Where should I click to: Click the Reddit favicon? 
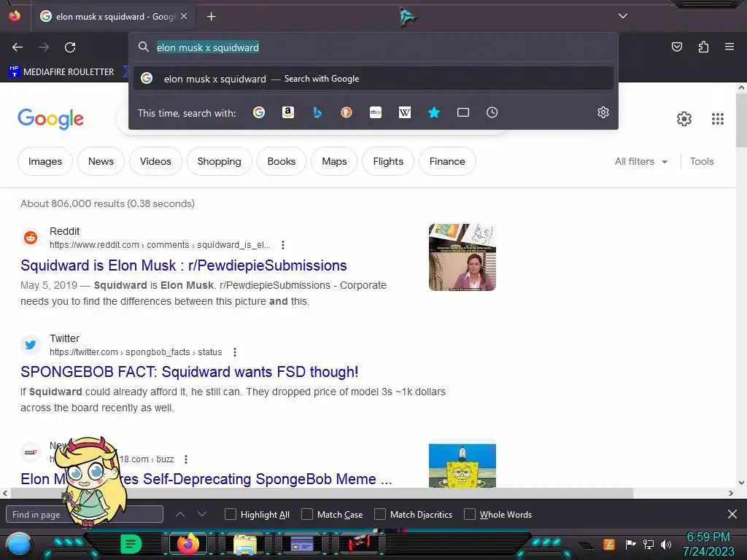point(31,237)
